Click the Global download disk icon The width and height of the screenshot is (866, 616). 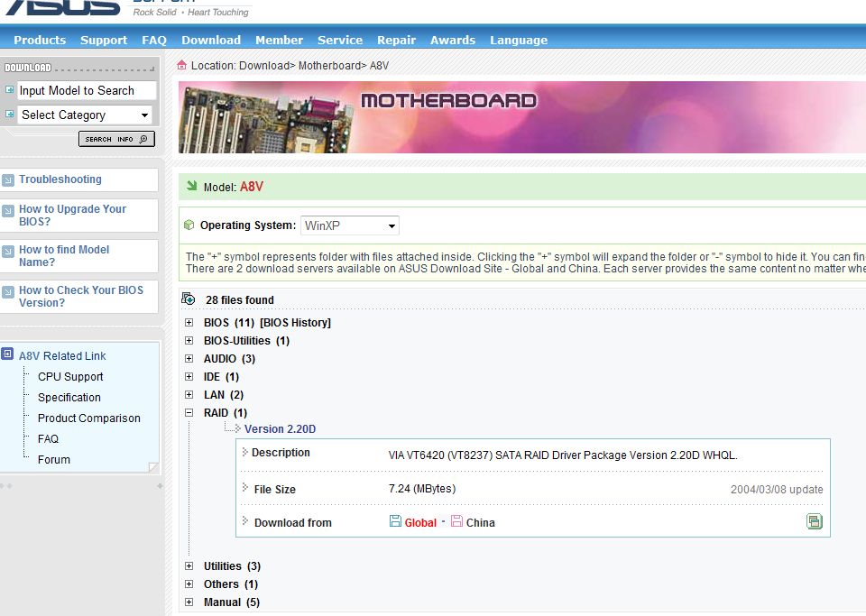tap(395, 521)
